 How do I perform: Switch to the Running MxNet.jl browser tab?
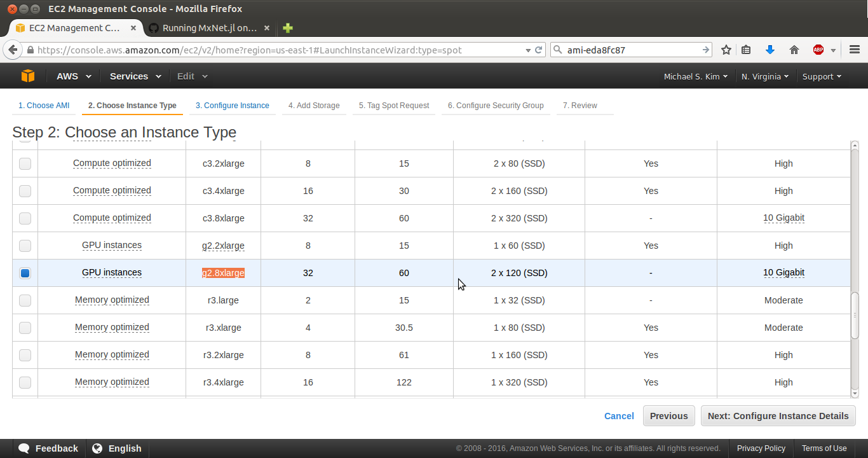210,28
